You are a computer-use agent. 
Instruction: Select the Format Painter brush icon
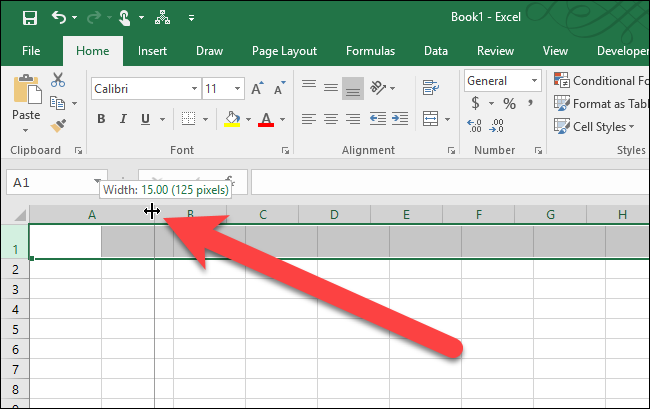tap(57, 125)
